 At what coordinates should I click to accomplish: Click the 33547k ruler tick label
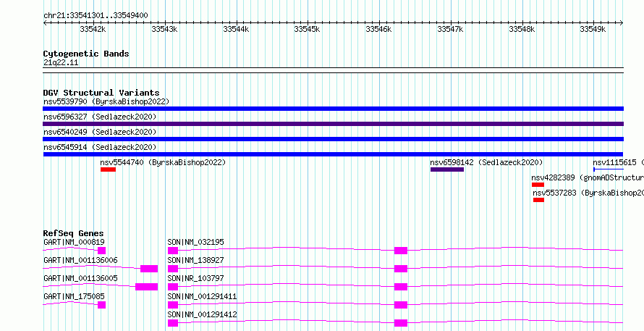click(450, 29)
